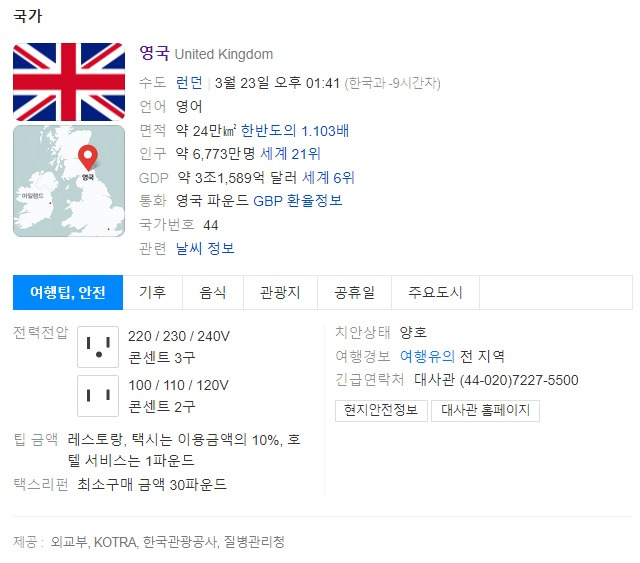The width and height of the screenshot is (640, 563).
Task: Select the 여행팁, 안전 tab
Action: click(x=68, y=292)
